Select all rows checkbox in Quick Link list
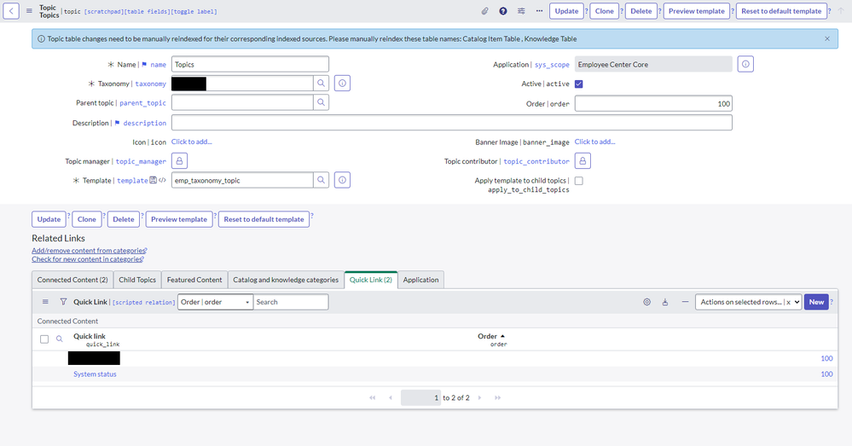The width and height of the screenshot is (852, 446). point(45,339)
